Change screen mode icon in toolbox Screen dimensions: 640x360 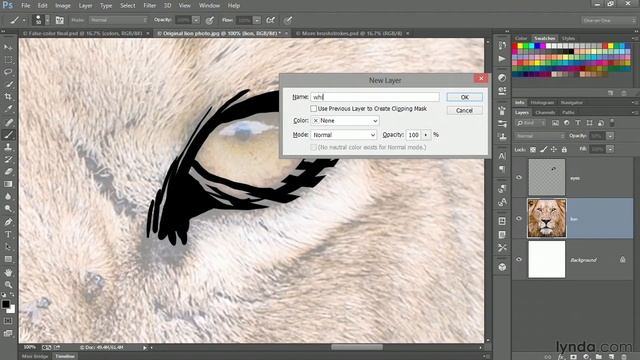coord(8,333)
